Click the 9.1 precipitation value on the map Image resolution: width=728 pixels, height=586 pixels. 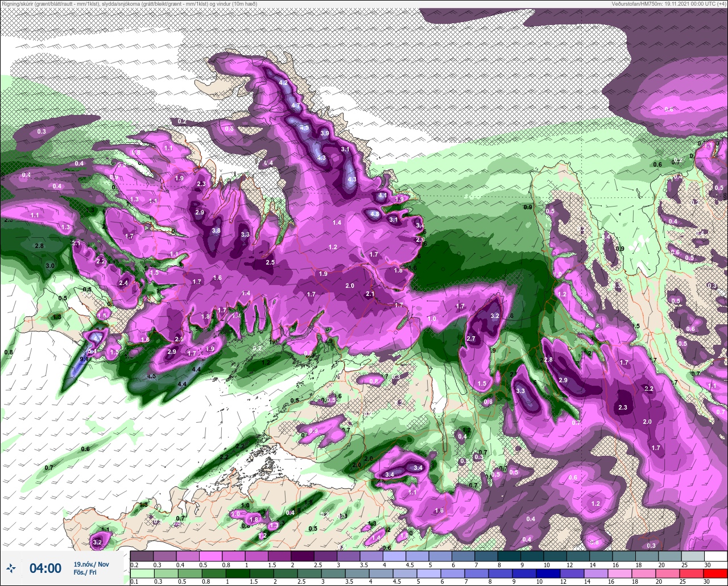[x=84, y=359]
